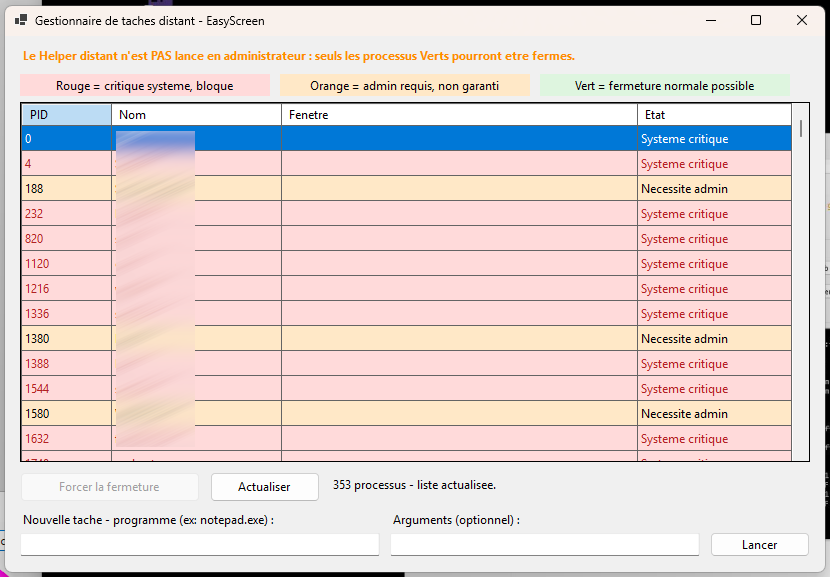This screenshot has width=830, height=577.
Task: Click Necessite admin cell in PID 1580 row
Action: pyautogui.click(x=715, y=413)
